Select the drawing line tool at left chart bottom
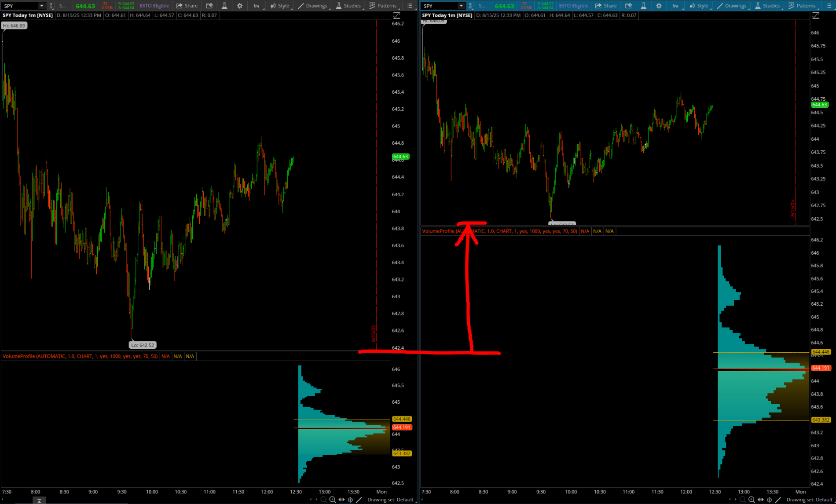 (359, 500)
